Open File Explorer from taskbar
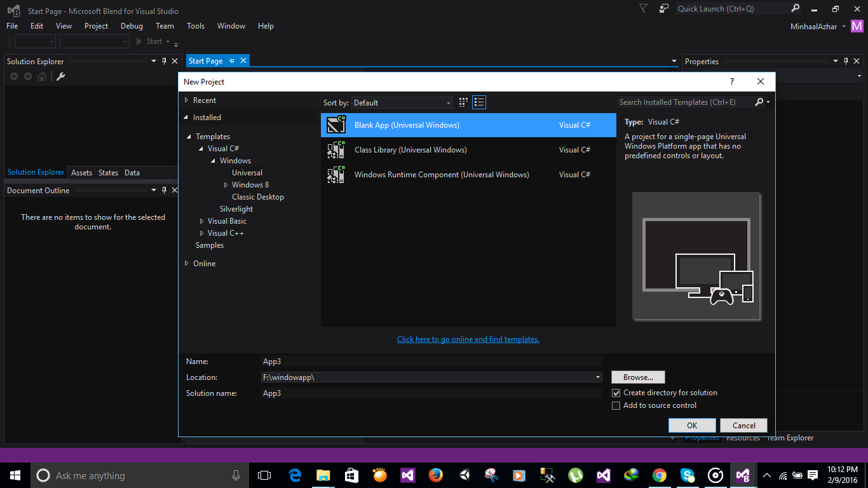 323,475
